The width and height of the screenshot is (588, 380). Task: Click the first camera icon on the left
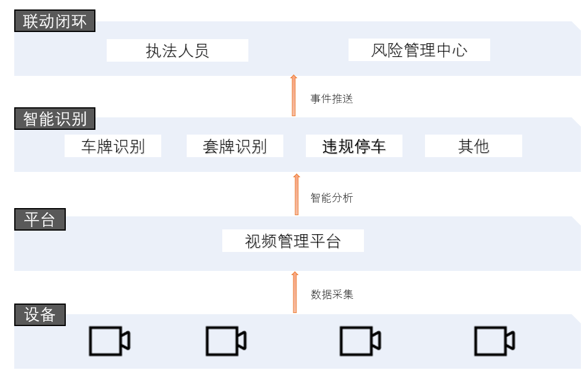click(109, 341)
